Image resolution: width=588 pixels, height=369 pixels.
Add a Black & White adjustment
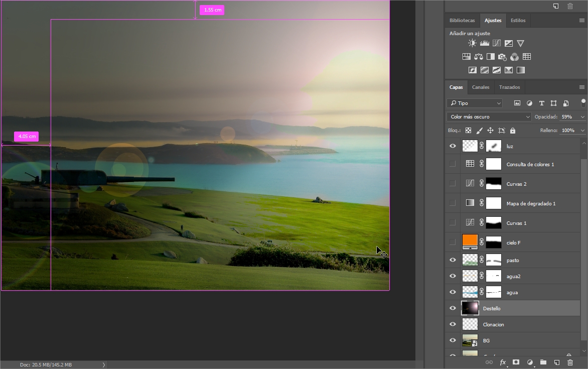491,57
